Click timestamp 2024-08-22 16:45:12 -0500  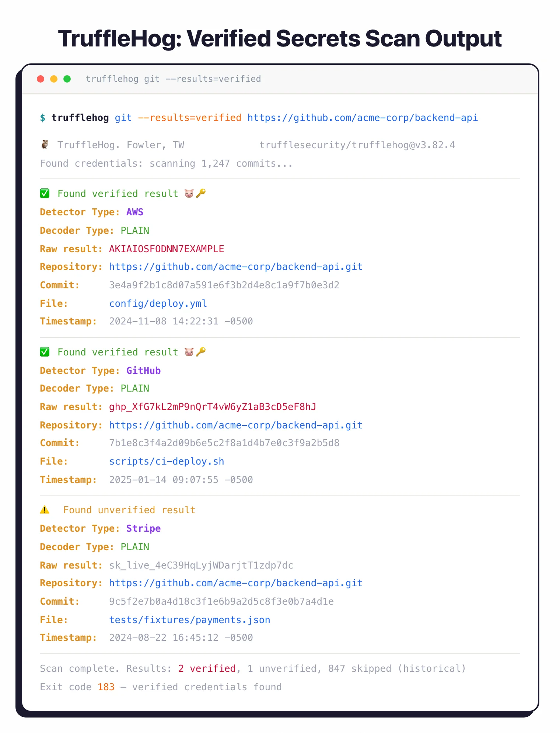point(181,638)
